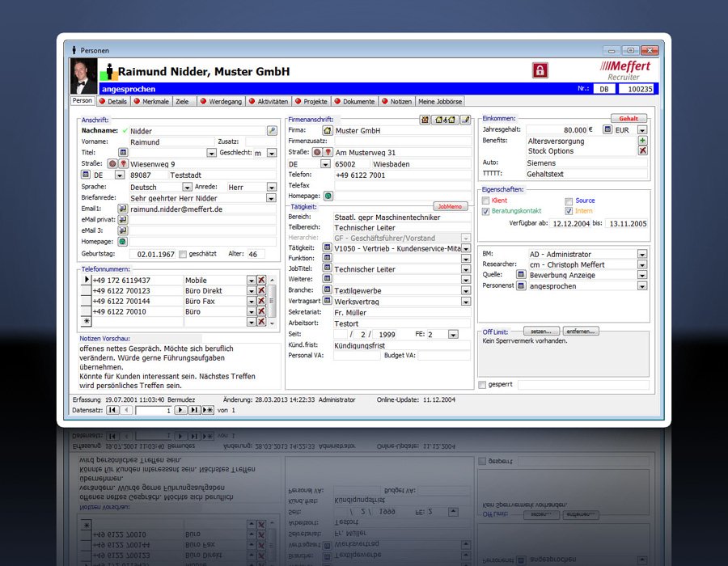Remove benefit with red X icon
This screenshot has width=728, height=566.
tap(642, 150)
